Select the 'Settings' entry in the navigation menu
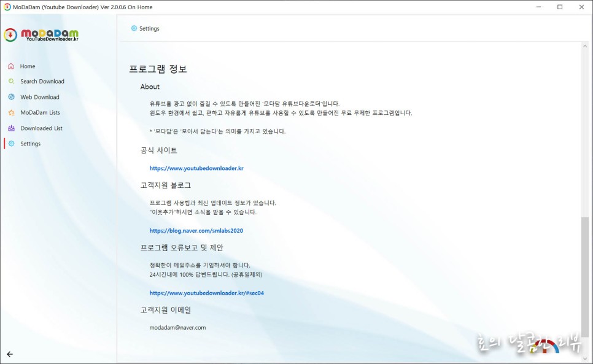The image size is (593, 364). tap(31, 143)
